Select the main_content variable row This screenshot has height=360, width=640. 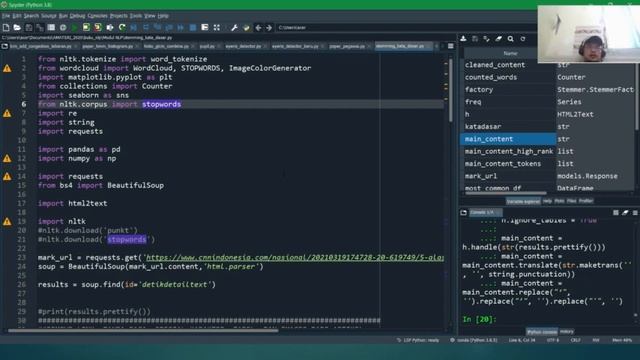(547, 139)
